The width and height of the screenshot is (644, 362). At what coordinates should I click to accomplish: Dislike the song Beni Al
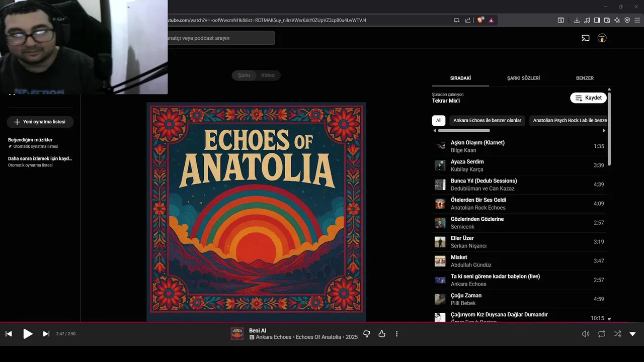click(367, 334)
